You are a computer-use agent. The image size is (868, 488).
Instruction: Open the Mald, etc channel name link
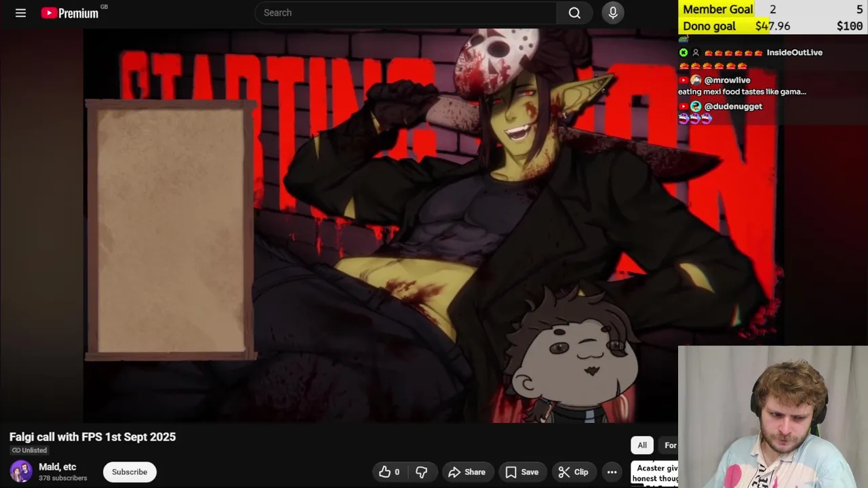coord(58,467)
